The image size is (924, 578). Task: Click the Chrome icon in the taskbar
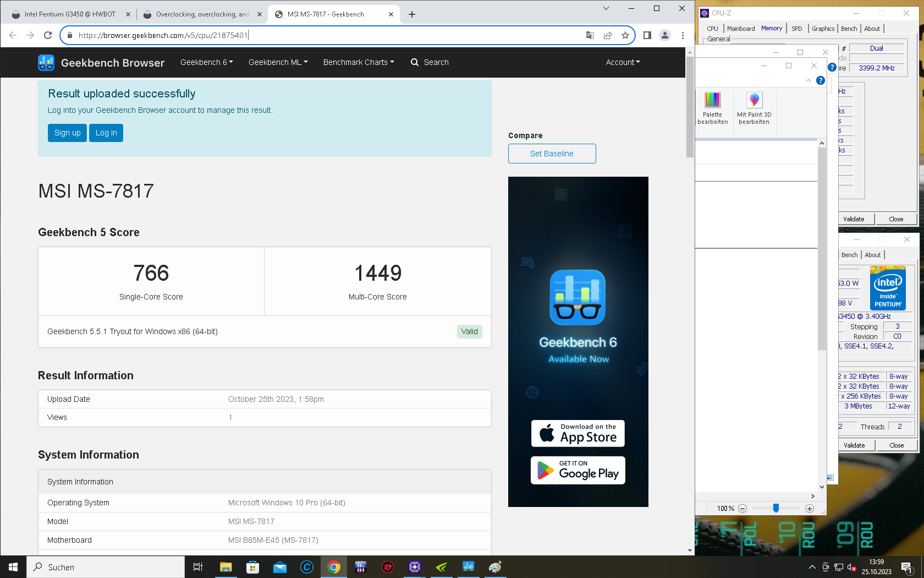pyautogui.click(x=334, y=567)
